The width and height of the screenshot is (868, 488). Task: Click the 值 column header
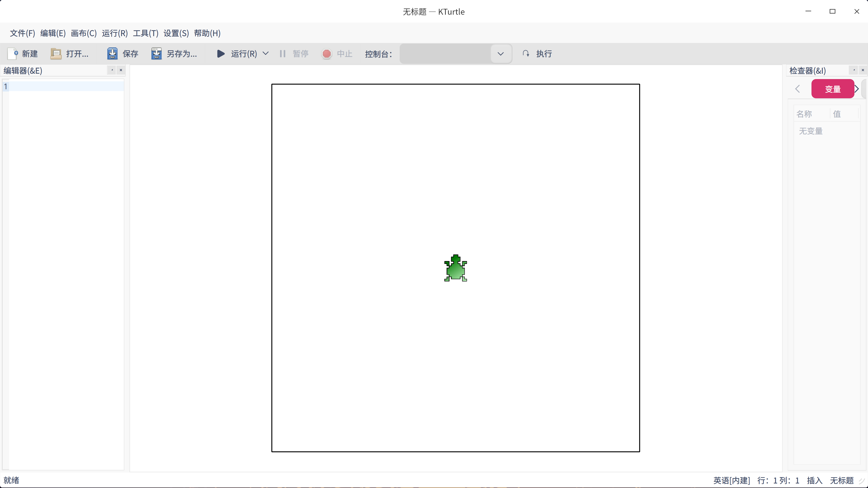844,114
